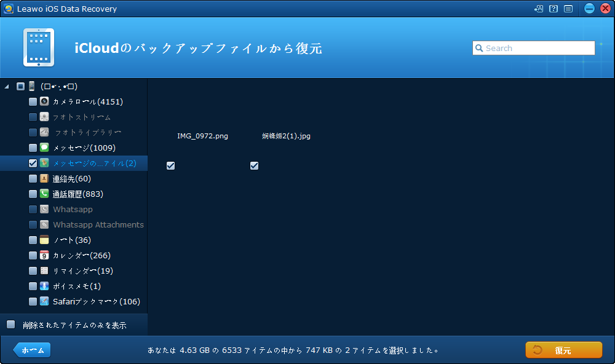Click the large iPad device icon

[x=38, y=47]
